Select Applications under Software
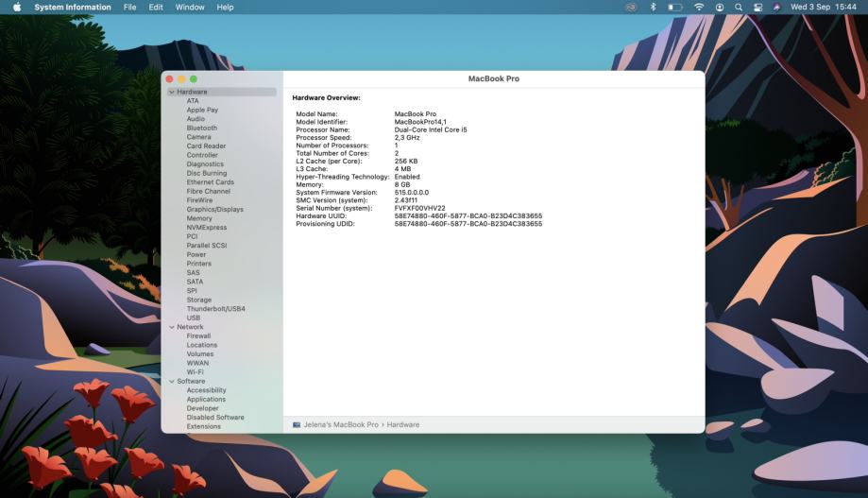 pos(206,400)
